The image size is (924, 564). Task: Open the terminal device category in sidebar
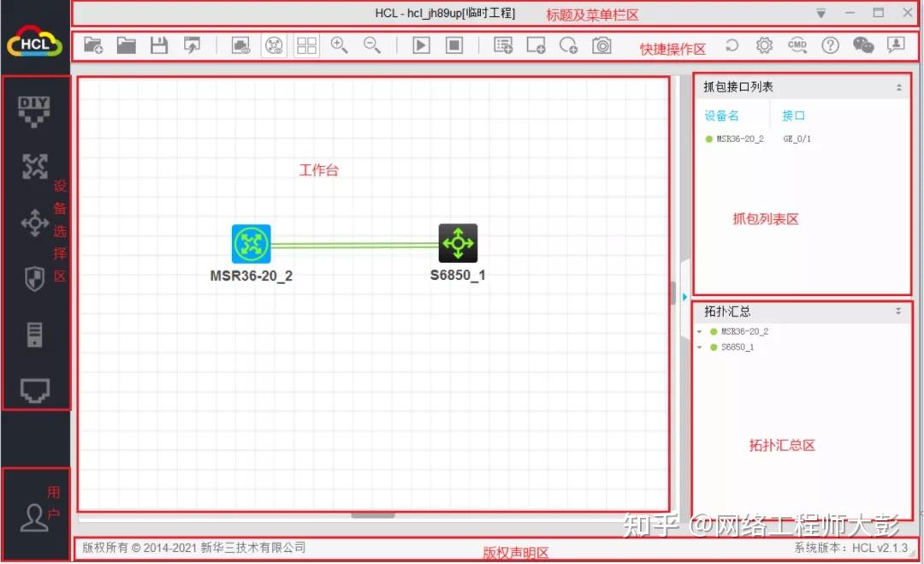[x=35, y=391]
